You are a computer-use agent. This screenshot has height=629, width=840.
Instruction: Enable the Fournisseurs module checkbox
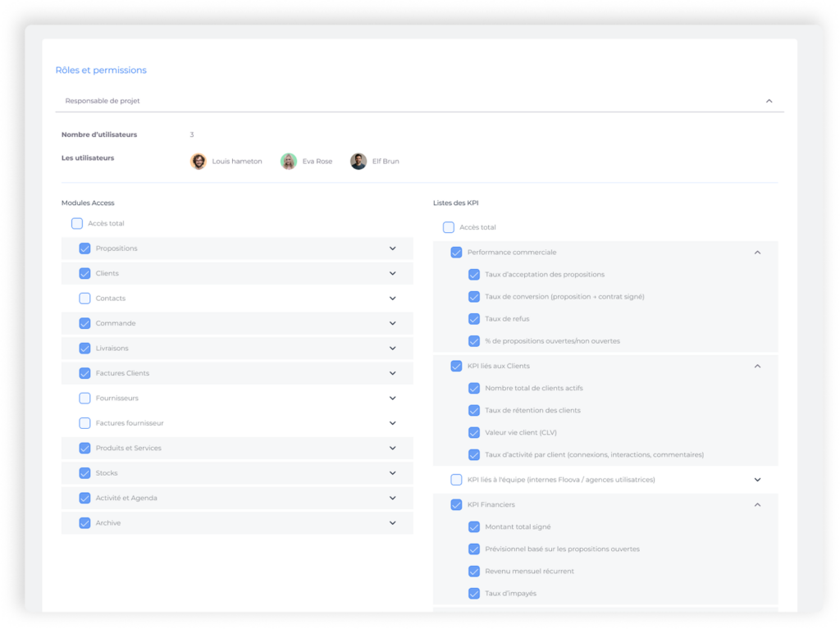[x=84, y=399]
